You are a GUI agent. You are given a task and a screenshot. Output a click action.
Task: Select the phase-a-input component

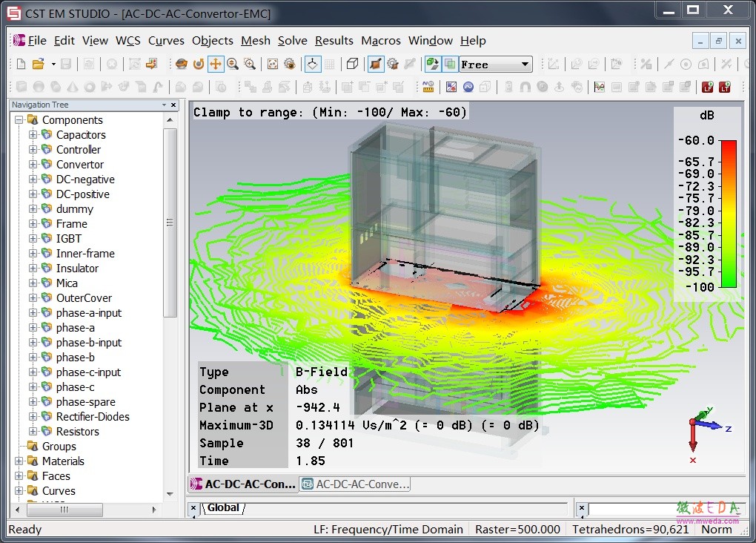point(89,313)
